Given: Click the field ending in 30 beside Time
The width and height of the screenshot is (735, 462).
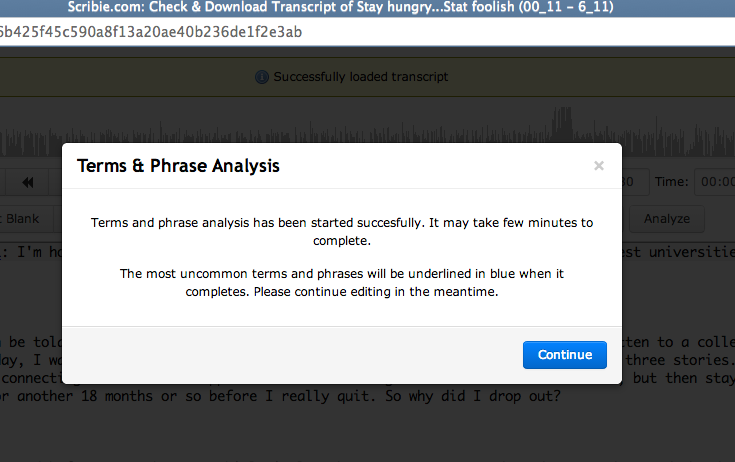Looking at the screenshot, I should 635,182.
